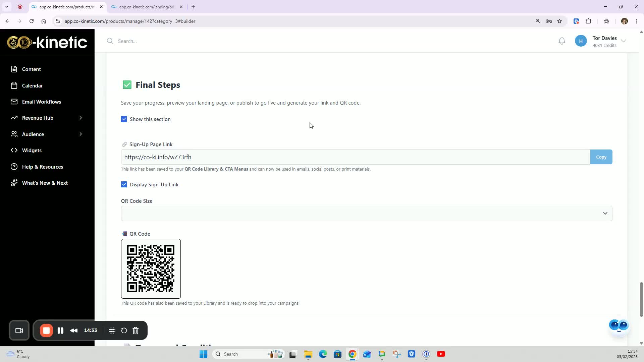Open the Windows Start menu

point(203,354)
